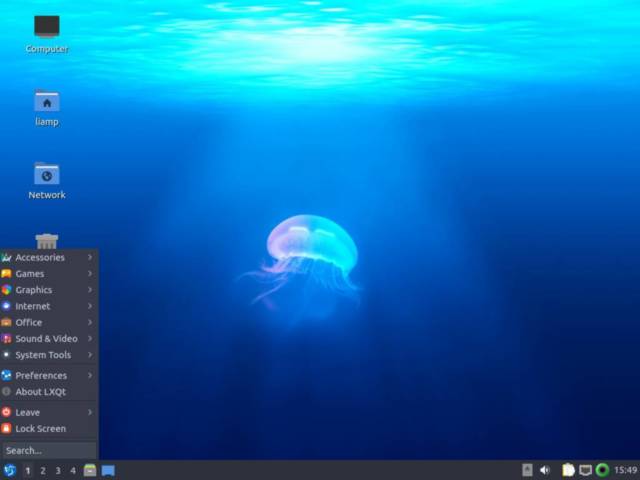
Task: Select About LXQt in the menu
Action: click(49, 392)
